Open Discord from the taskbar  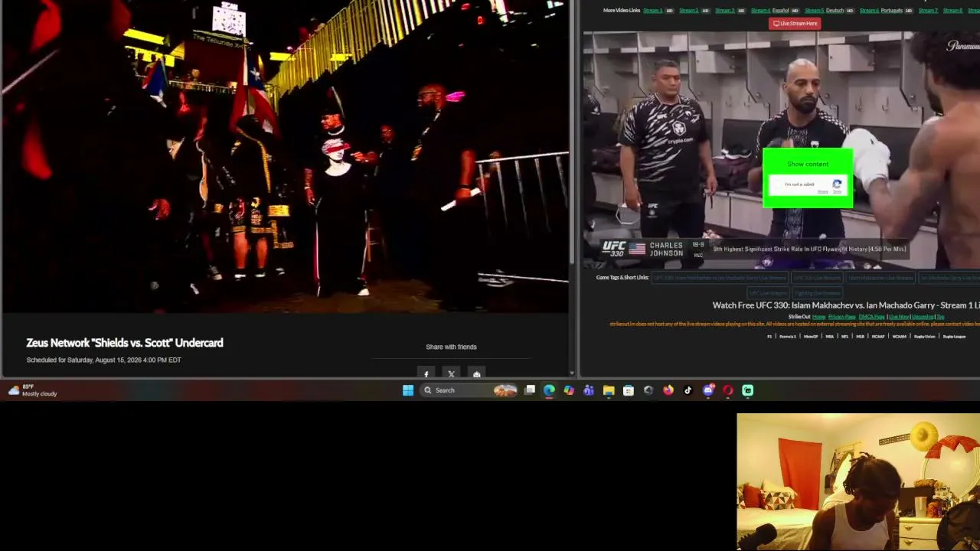[708, 390]
